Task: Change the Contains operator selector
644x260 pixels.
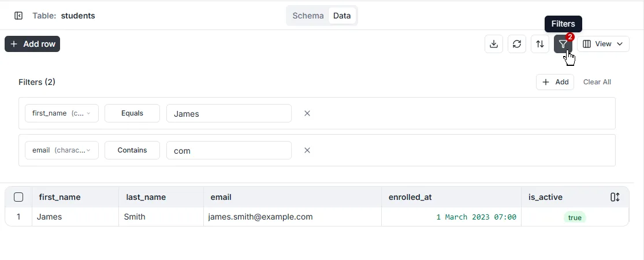Action: pyautogui.click(x=132, y=150)
